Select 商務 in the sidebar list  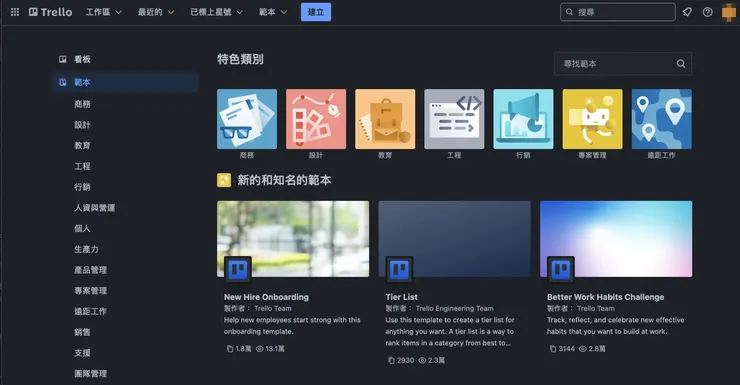pyautogui.click(x=82, y=104)
